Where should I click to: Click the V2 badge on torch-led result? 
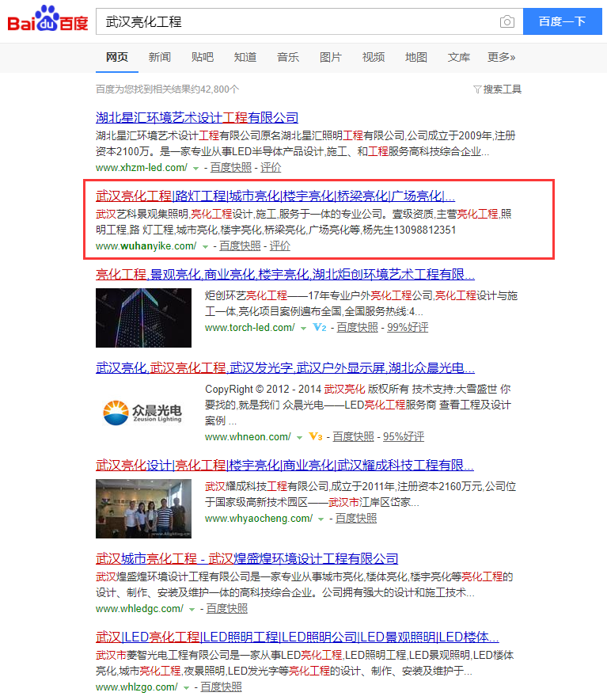(320, 327)
